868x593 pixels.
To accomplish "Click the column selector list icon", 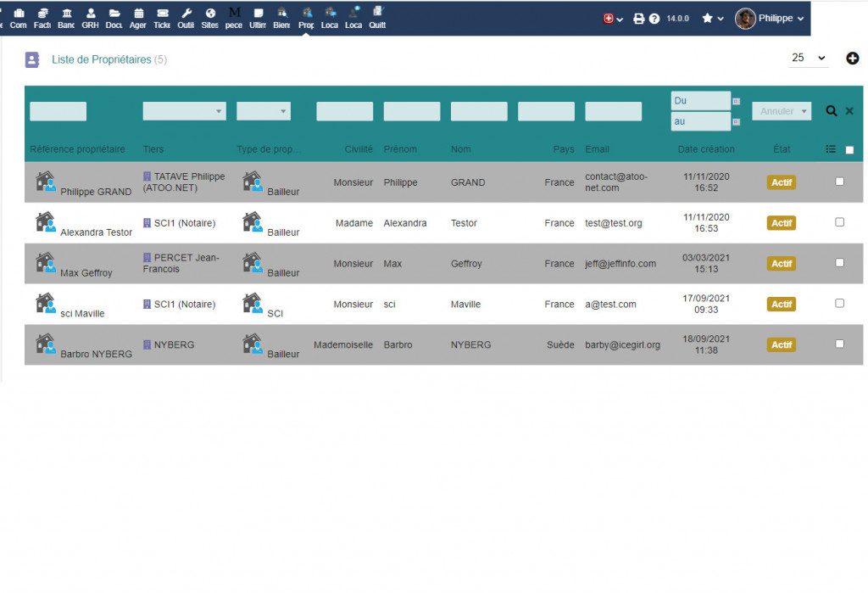I will click(x=831, y=149).
